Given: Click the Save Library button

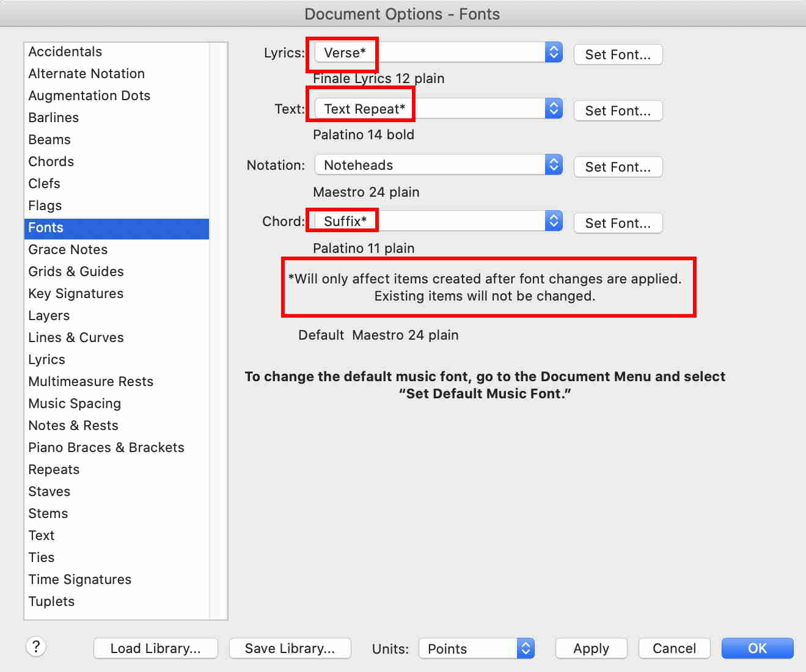Looking at the screenshot, I should (x=290, y=648).
